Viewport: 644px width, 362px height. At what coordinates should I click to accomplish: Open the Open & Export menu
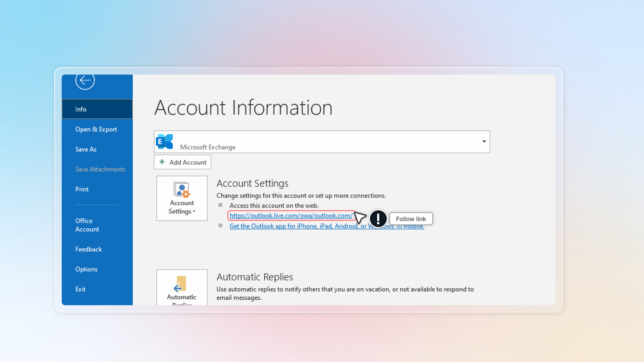96,129
